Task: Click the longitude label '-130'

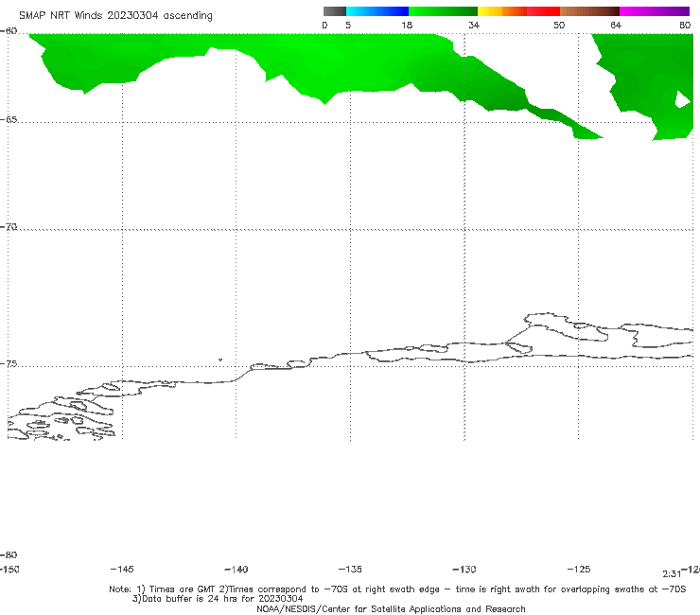Action: tap(464, 569)
